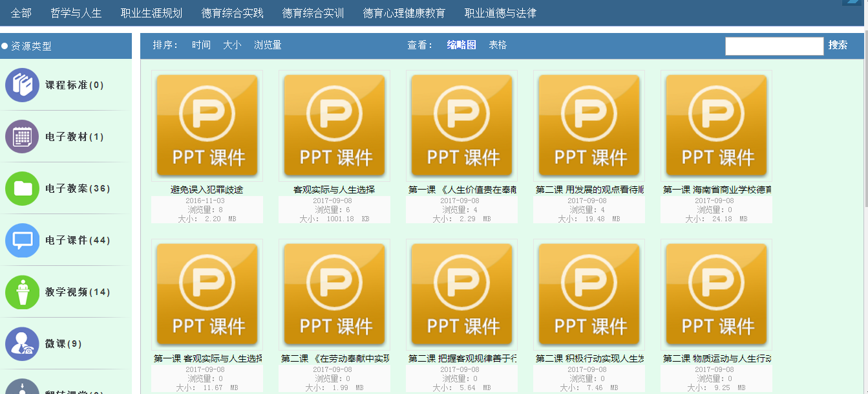
Task: Open PPT thumbnail for 客观实际与人生选择
Action: [x=334, y=126]
